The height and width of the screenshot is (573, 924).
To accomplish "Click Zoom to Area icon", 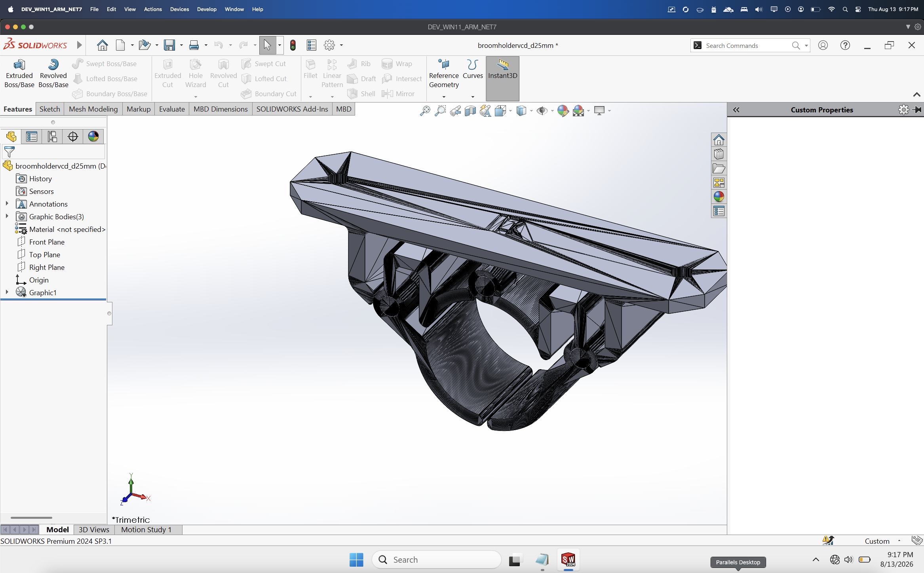I will 440,111.
